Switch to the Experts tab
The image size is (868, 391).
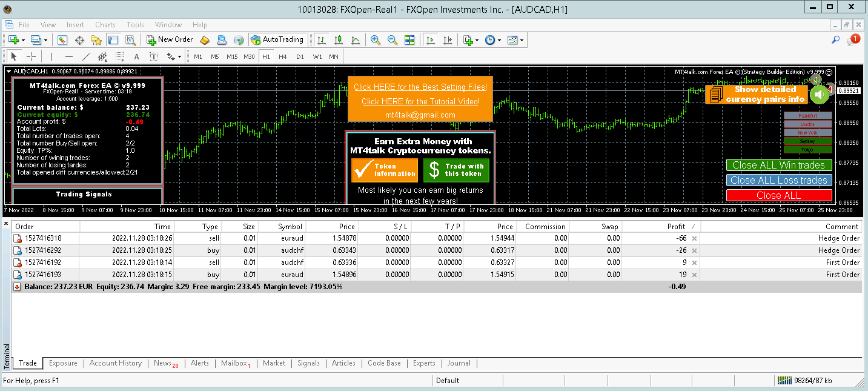(424, 363)
